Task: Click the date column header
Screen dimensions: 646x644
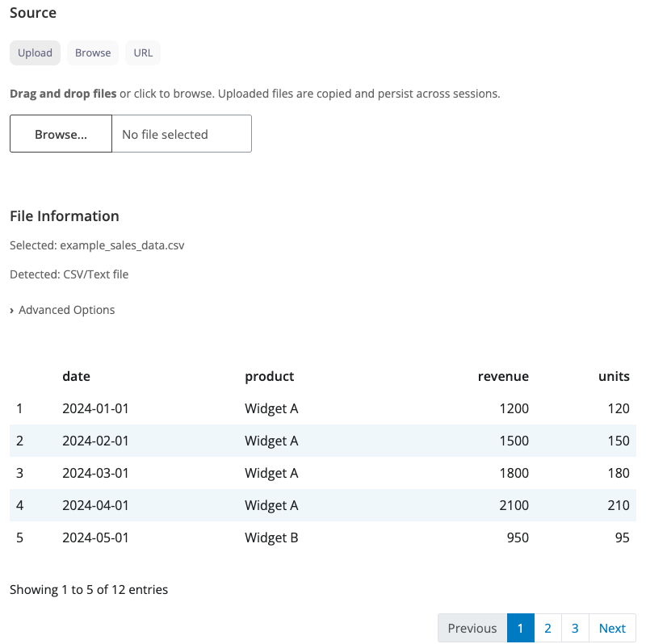Action: coord(77,376)
